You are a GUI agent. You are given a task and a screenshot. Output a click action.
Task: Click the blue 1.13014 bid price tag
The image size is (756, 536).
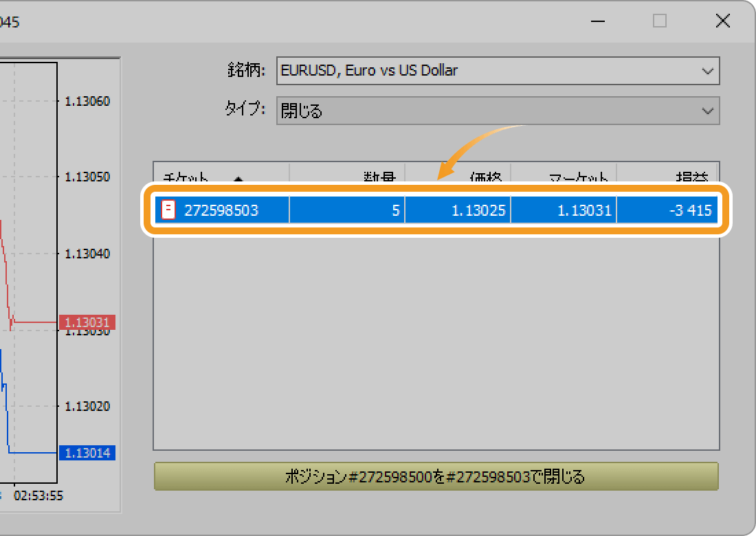(x=87, y=453)
